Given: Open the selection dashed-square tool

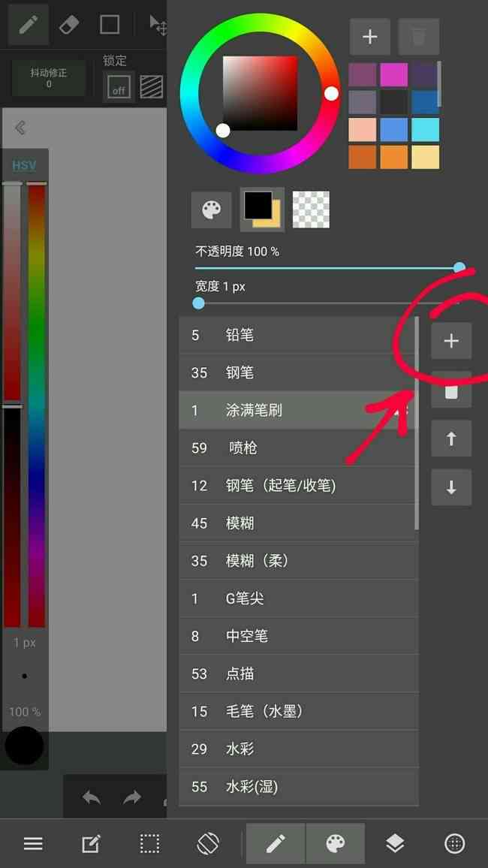Looking at the screenshot, I should (149, 844).
